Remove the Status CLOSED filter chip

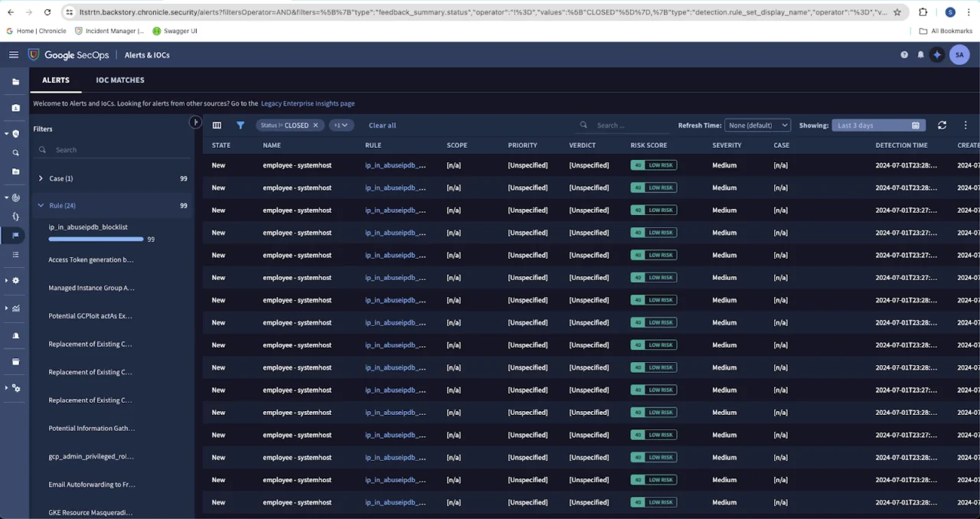[315, 126]
